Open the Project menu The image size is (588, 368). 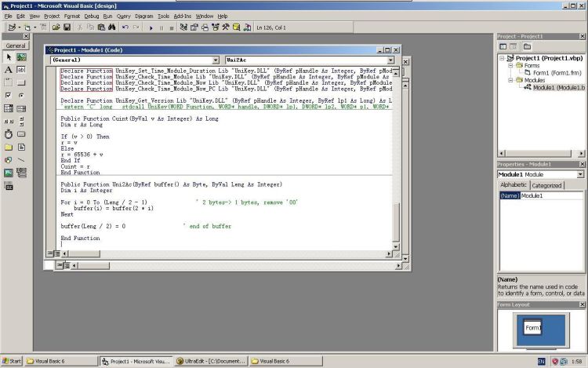tap(52, 16)
